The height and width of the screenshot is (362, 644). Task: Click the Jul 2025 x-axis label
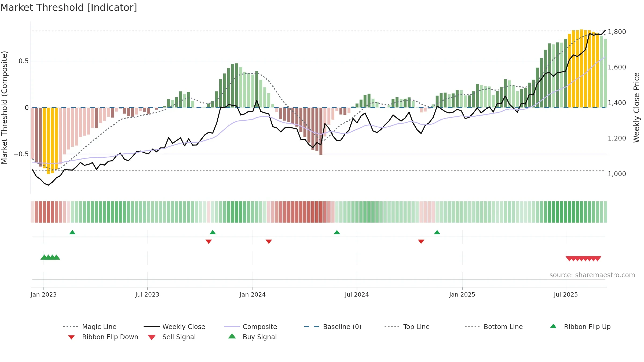click(x=566, y=294)
